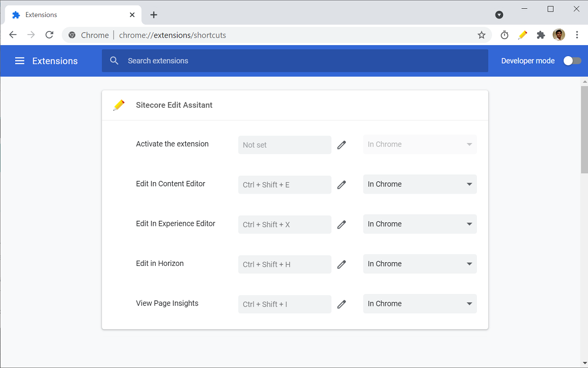Viewport: 588px width, 368px height.
Task: Click the 'Extensions' page title in header
Action: pos(55,61)
